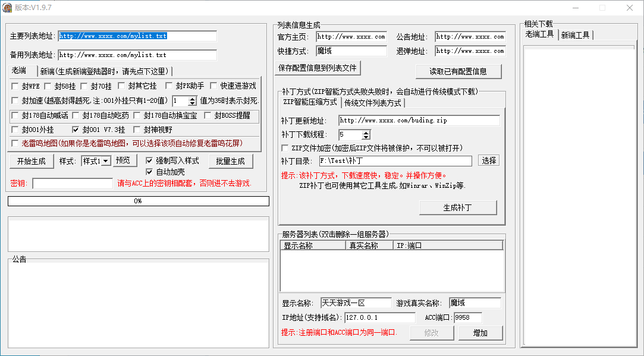
Task: Click the 补丁下载线程 number field
Action: tap(350, 135)
